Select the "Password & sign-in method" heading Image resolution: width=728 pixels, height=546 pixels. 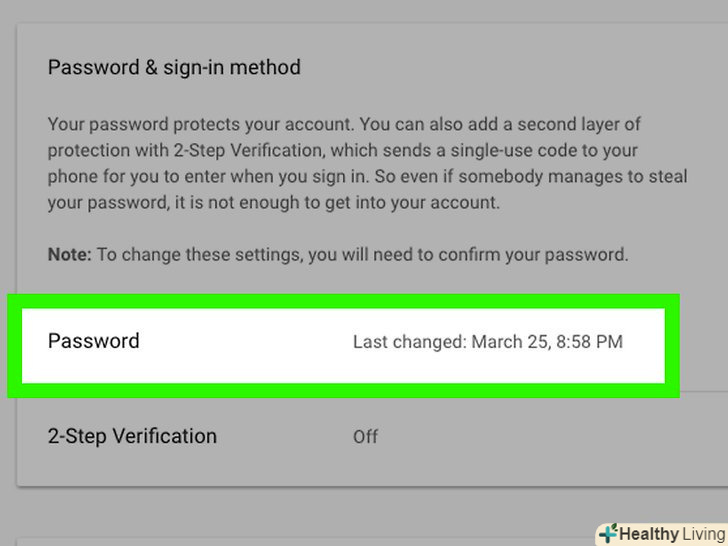(174, 68)
